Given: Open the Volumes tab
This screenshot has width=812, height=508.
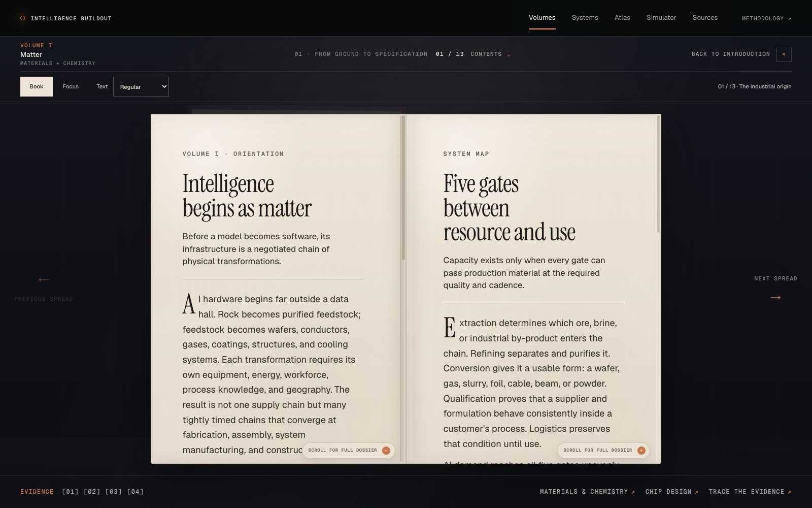Looking at the screenshot, I should click(x=542, y=18).
